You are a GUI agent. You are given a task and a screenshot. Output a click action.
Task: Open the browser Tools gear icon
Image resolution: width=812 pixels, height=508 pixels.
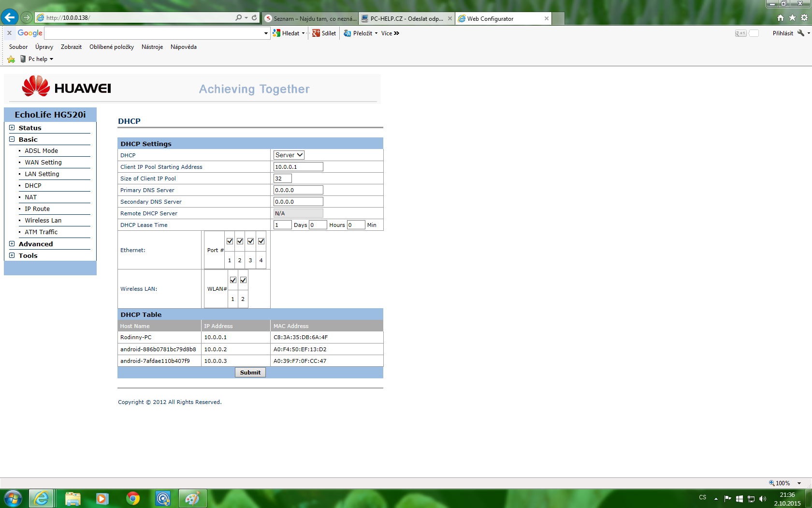(x=804, y=18)
